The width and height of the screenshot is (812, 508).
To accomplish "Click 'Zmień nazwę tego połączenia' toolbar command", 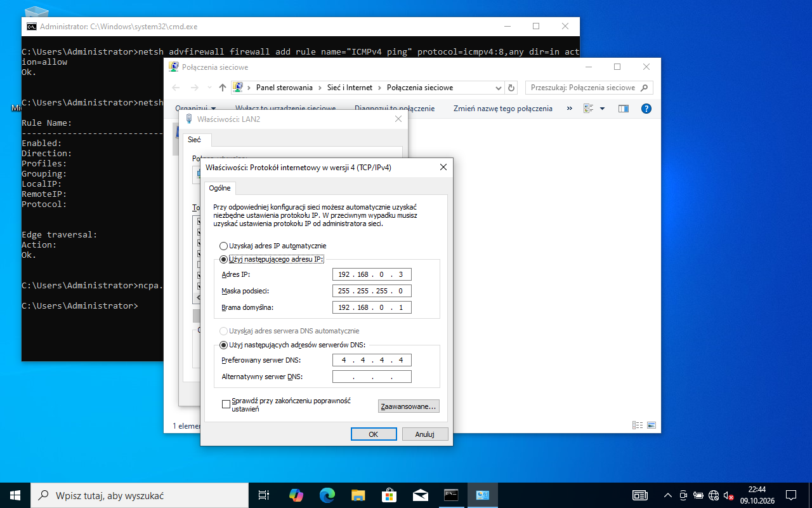I will coord(503,109).
